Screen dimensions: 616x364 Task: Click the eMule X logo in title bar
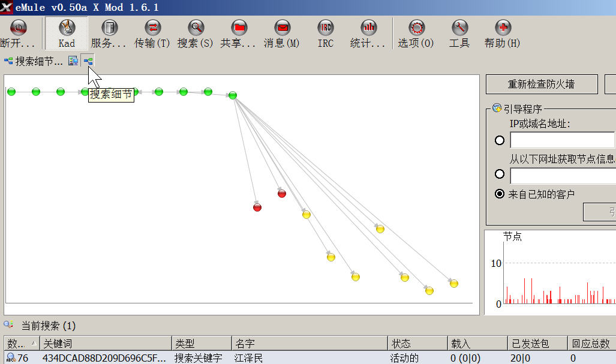(6, 7)
